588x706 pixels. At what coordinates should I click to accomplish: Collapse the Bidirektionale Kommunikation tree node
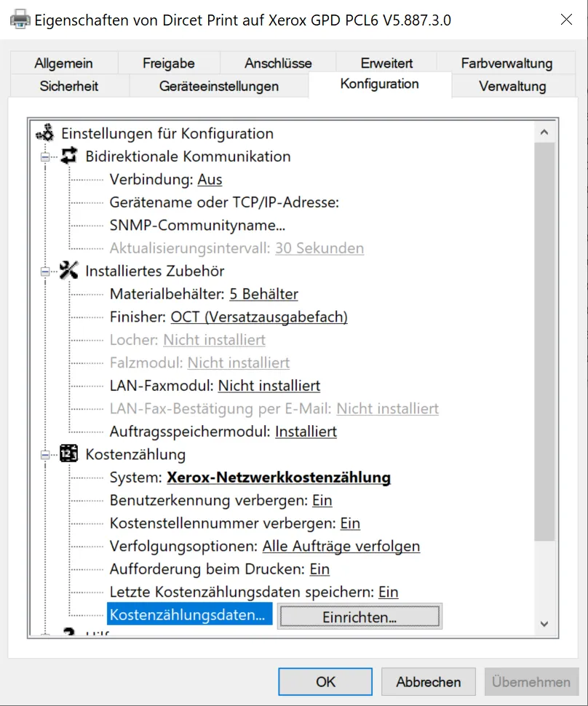pos(45,156)
